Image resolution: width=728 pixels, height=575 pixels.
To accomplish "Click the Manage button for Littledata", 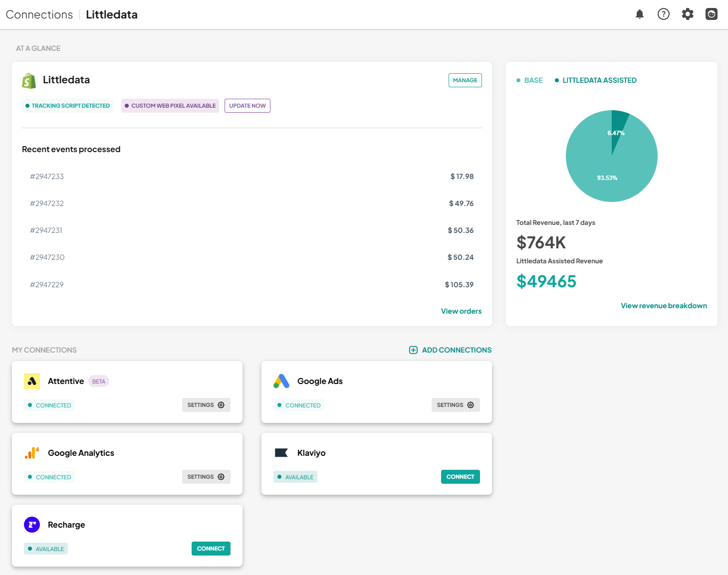I will (465, 80).
